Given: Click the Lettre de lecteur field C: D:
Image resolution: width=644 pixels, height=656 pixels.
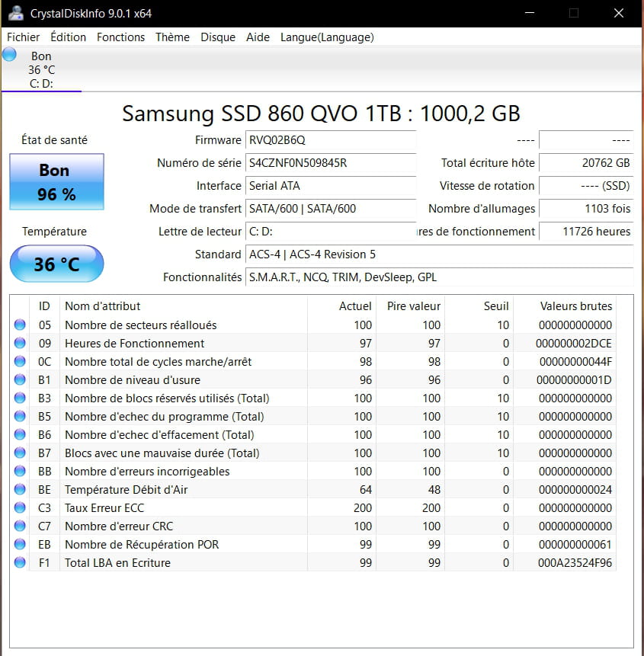Looking at the screenshot, I should tap(331, 232).
